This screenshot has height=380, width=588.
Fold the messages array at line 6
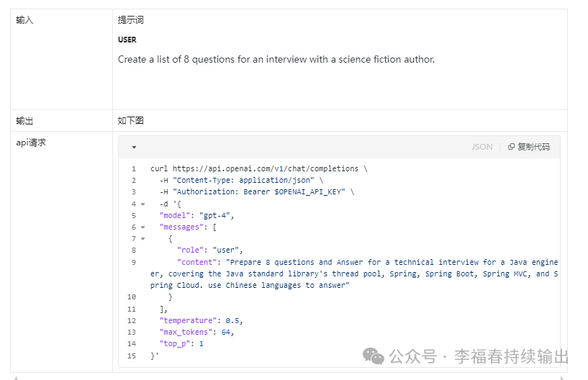[x=143, y=227]
